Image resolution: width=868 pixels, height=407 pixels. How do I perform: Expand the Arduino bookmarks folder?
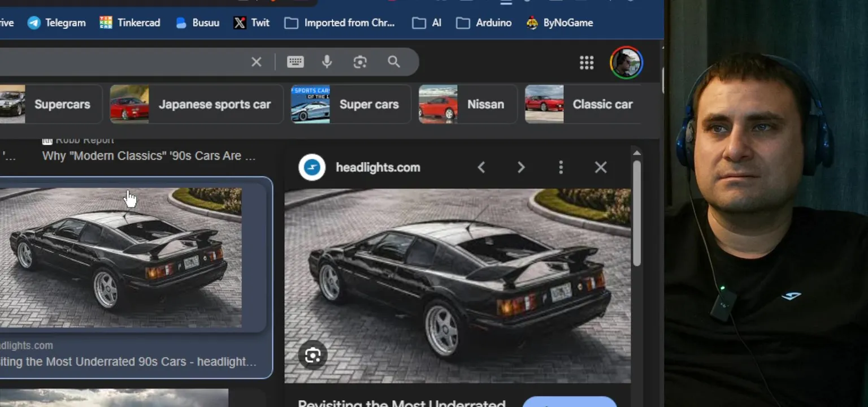click(x=484, y=23)
